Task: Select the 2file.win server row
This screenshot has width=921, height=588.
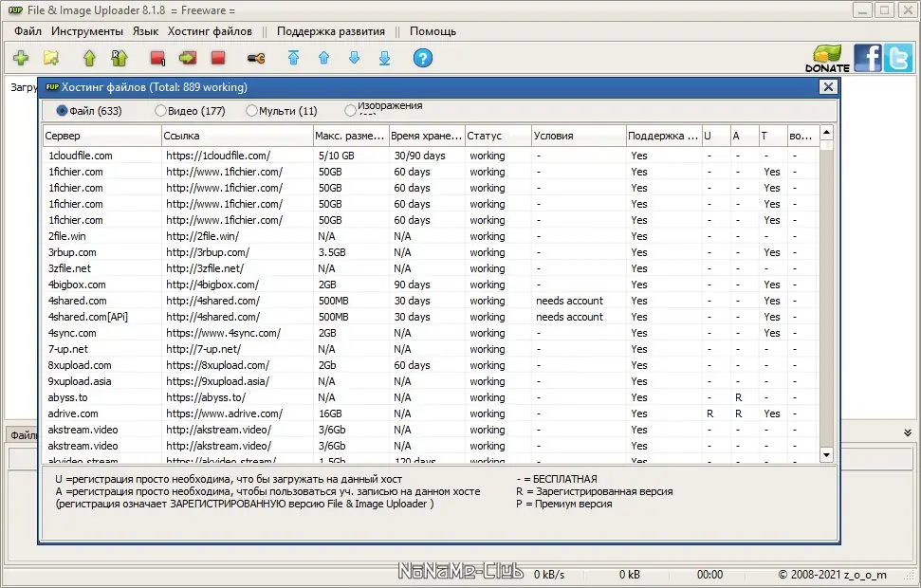Action: point(432,236)
